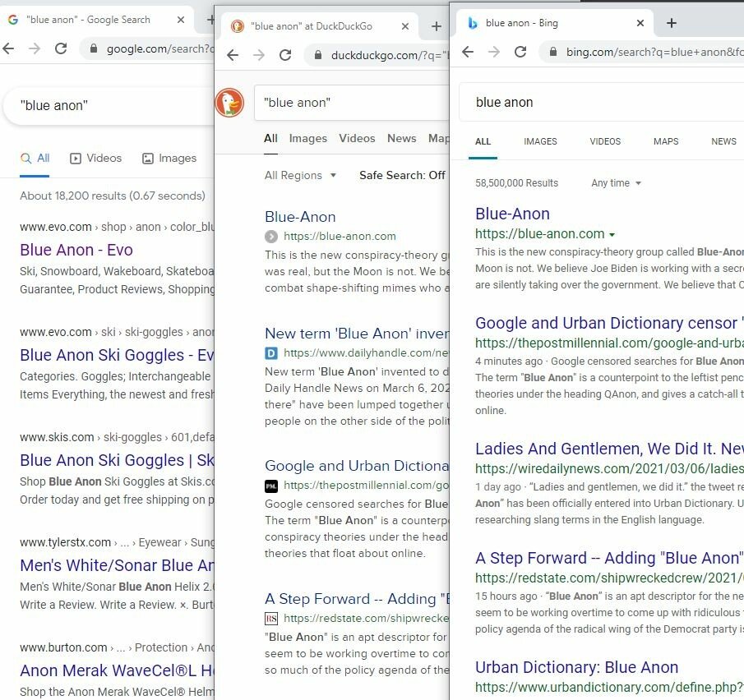
Task: Expand the blue-anon.com URL arrow in Bing
Action: click(x=612, y=234)
